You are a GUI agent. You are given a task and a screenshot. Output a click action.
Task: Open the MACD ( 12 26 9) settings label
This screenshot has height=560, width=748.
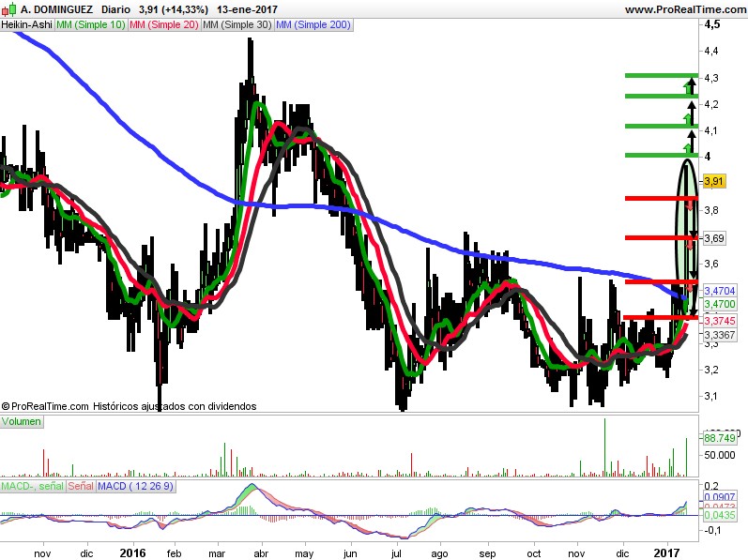tap(136, 487)
